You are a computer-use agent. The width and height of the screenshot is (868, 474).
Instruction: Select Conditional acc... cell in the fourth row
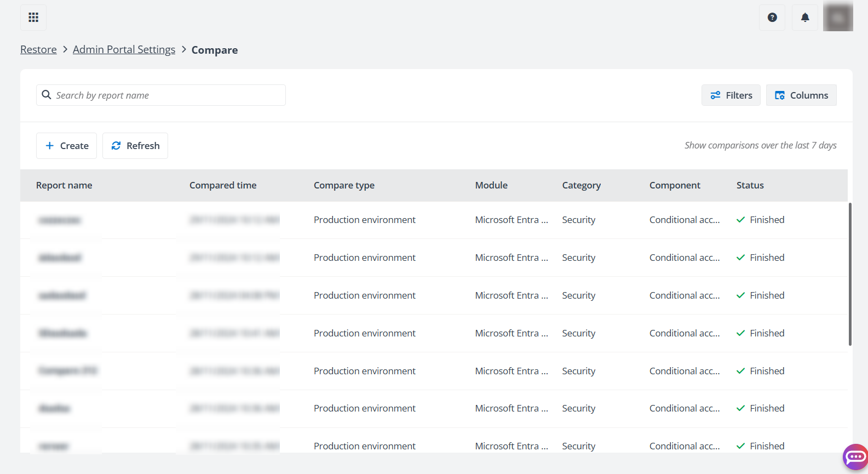coord(685,333)
